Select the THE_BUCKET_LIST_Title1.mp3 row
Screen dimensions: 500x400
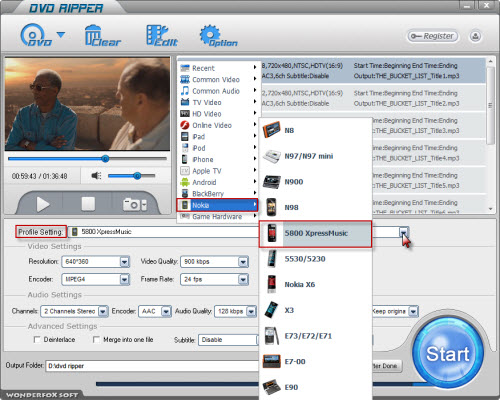pyautogui.click(x=373, y=71)
